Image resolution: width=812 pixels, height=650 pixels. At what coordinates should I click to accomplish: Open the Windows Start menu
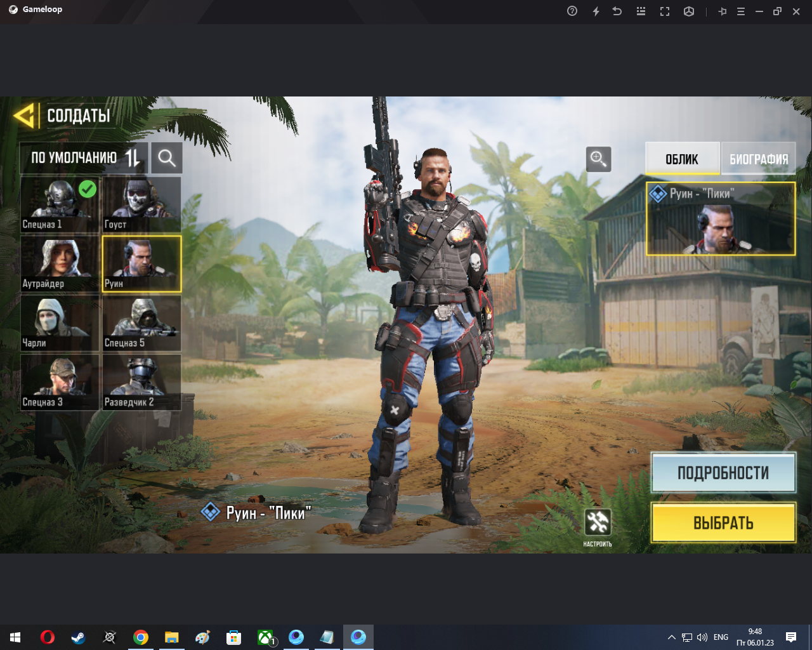point(15,637)
